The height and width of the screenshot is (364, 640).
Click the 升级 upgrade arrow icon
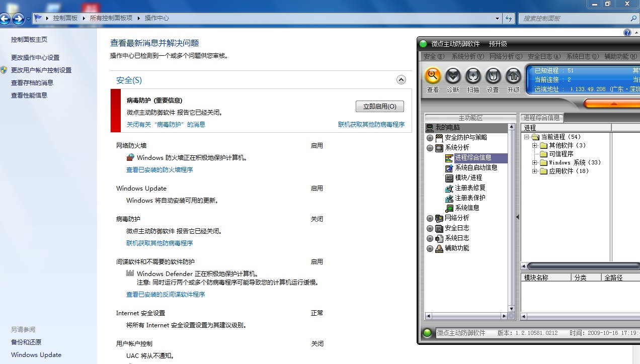(513, 76)
